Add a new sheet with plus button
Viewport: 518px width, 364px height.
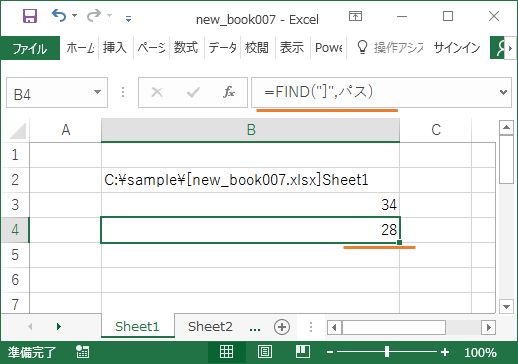pyautogui.click(x=282, y=327)
